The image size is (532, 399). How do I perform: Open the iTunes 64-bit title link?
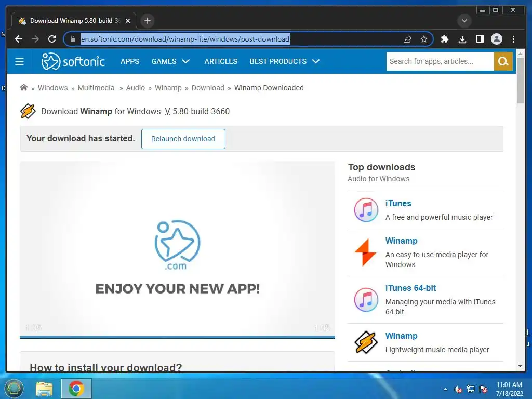click(410, 288)
